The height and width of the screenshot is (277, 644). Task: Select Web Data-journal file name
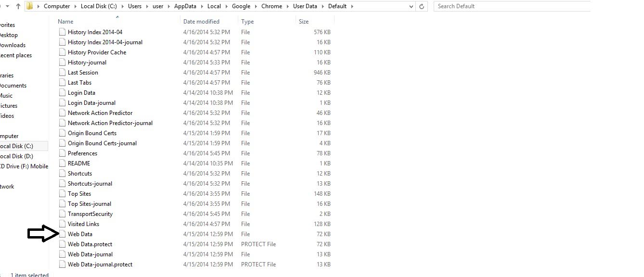pos(90,254)
